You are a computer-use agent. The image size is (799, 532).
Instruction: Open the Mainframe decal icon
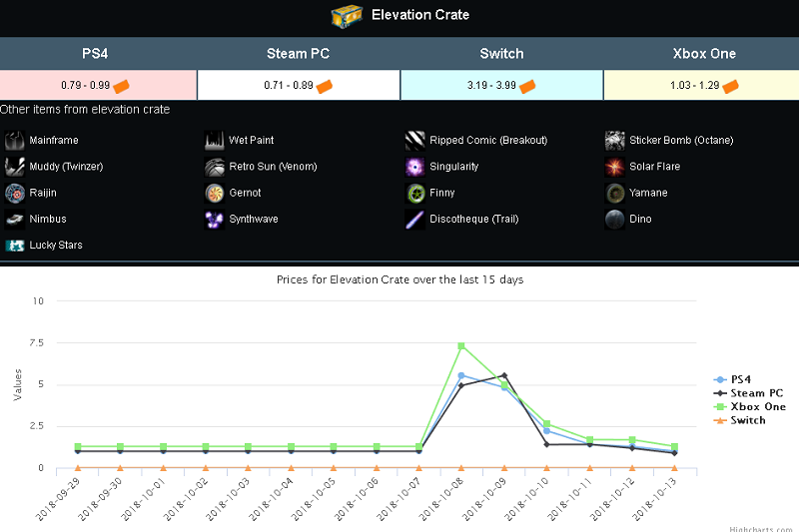[15, 141]
